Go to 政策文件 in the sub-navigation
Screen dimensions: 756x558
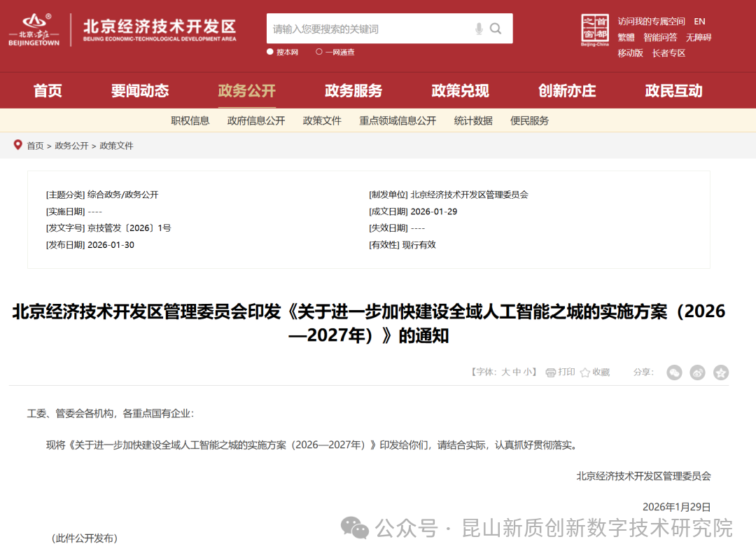click(x=322, y=120)
